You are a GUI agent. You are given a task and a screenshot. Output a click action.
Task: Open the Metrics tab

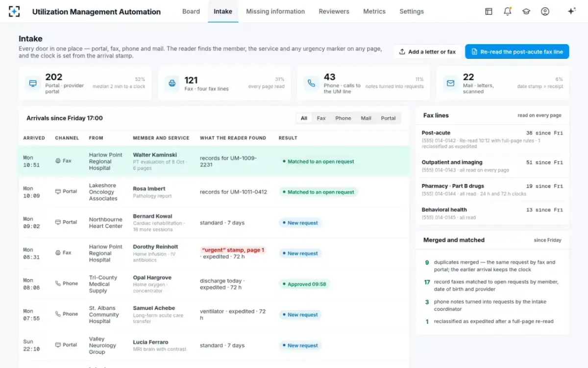coord(374,11)
